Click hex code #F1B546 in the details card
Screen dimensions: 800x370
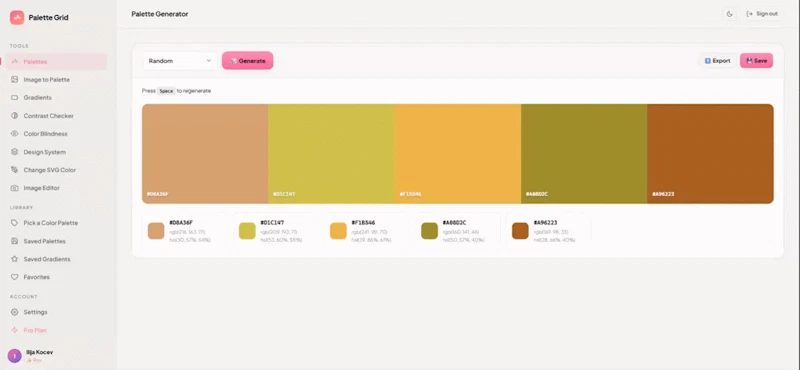point(363,223)
